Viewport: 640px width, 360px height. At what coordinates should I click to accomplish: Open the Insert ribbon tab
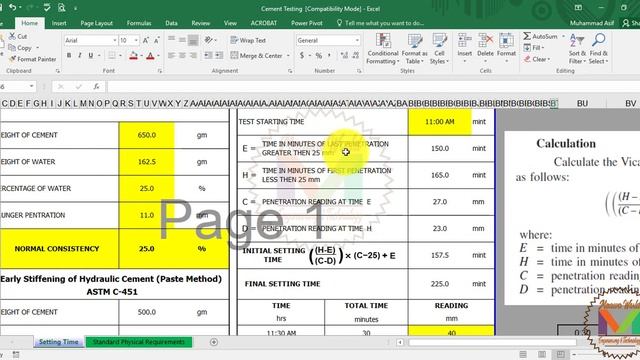[x=59, y=23]
